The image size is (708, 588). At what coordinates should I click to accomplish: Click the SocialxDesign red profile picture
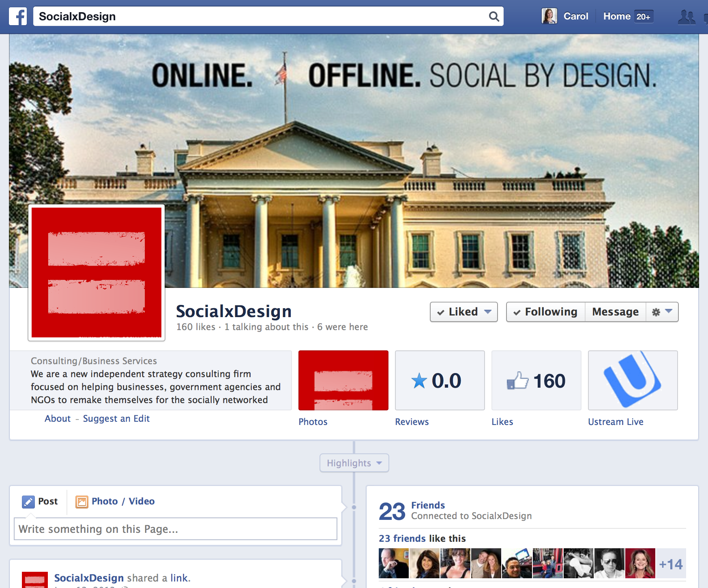tap(97, 273)
